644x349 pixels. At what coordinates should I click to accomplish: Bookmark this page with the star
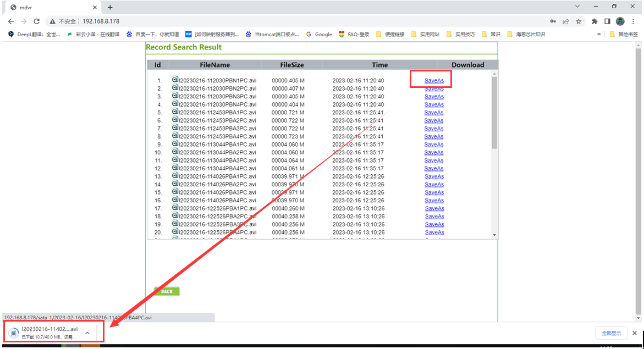(x=579, y=21)
